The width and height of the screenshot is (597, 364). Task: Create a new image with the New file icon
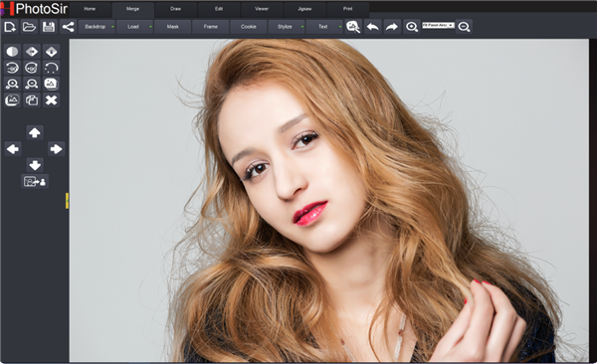point(10,27)
